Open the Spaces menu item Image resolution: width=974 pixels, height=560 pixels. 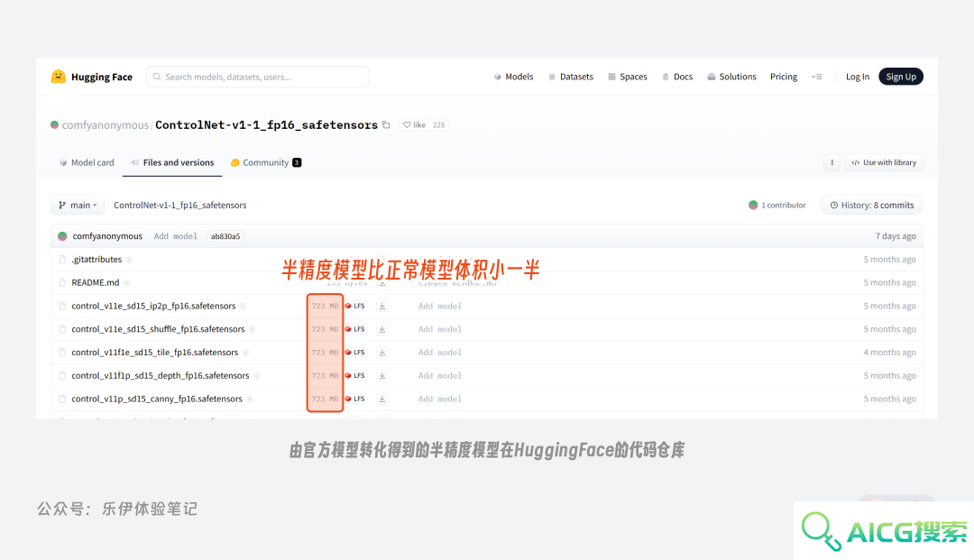tap(628, 77)
